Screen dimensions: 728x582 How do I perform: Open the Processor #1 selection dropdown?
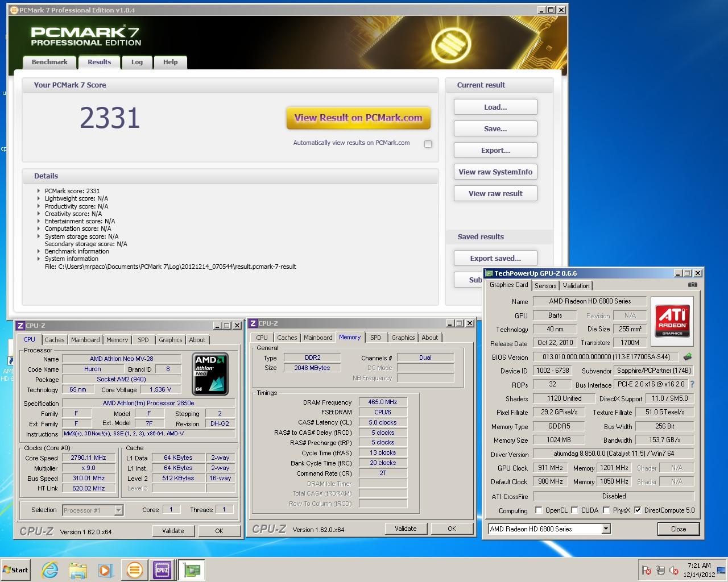pos(118,510)
